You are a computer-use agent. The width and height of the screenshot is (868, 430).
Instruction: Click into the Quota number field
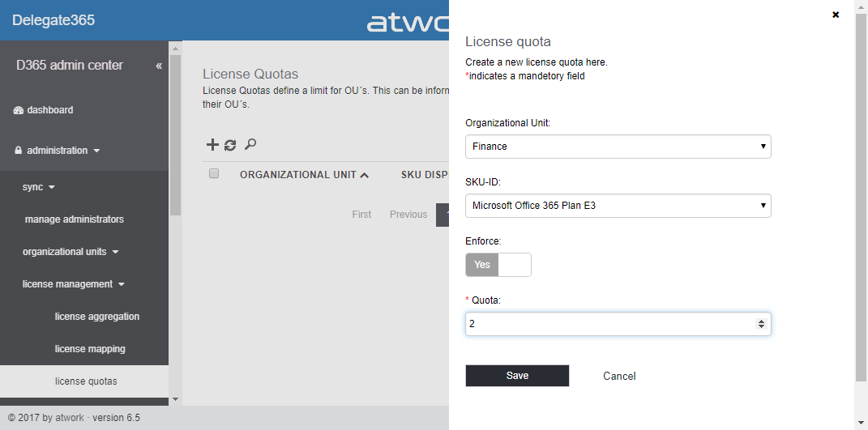608,324
